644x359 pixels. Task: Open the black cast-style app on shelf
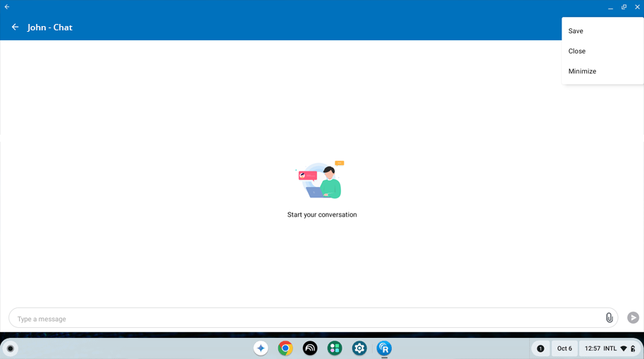click(x=310, y=348)
